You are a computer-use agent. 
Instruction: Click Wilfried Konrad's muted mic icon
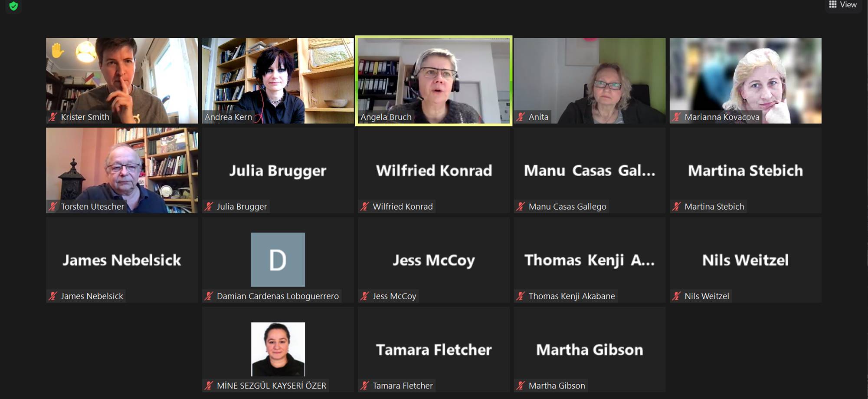coord(365,207)
